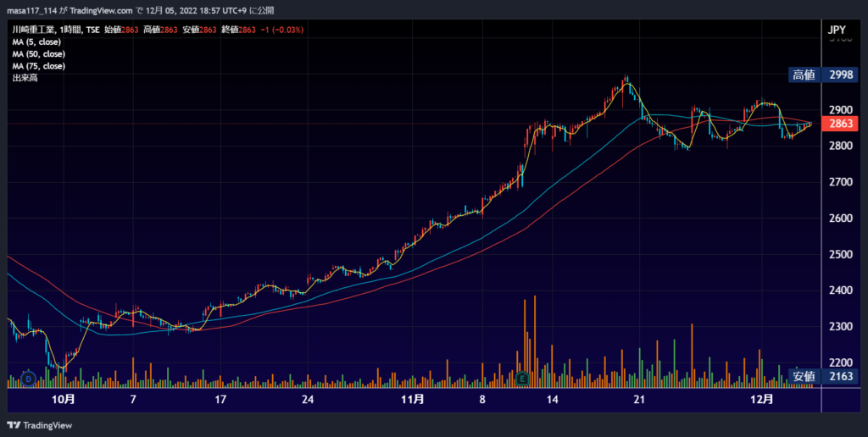
Task: Click the 川崎重工業 symbol title
Action: 34,30
